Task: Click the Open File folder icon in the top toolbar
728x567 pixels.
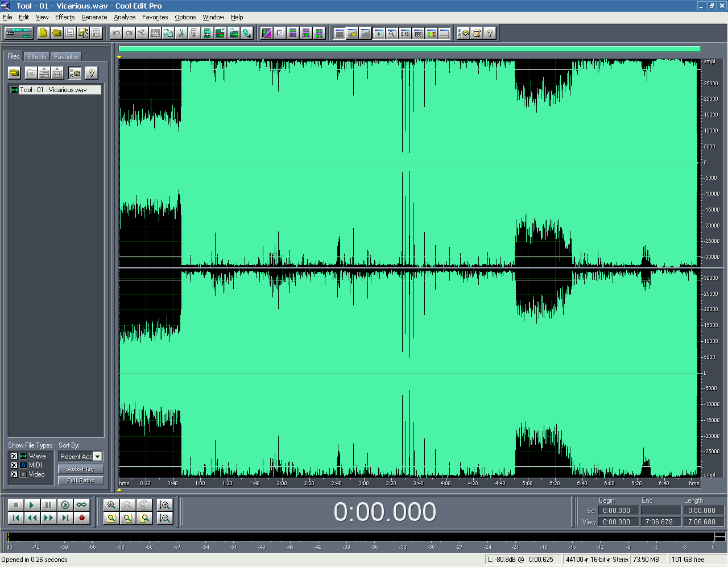Action: coord(56,33)
